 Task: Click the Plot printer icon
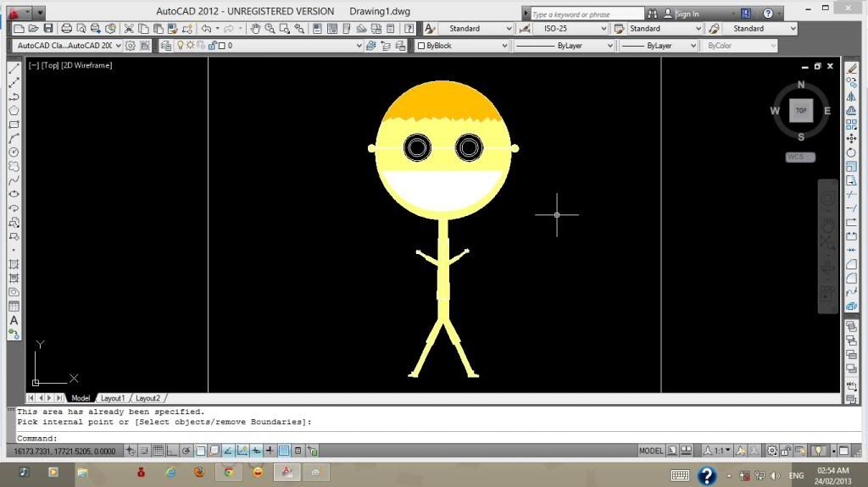click(x=66, y=28)
